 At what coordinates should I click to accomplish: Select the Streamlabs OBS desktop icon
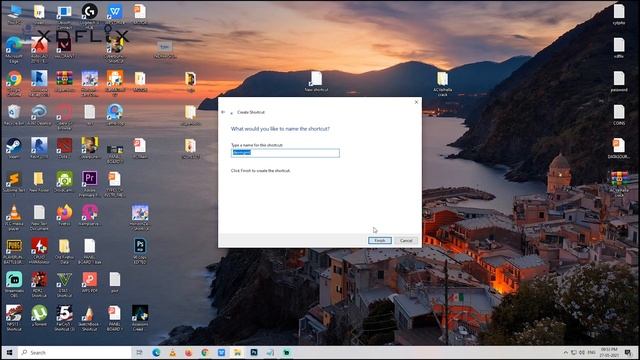(14, 284)
